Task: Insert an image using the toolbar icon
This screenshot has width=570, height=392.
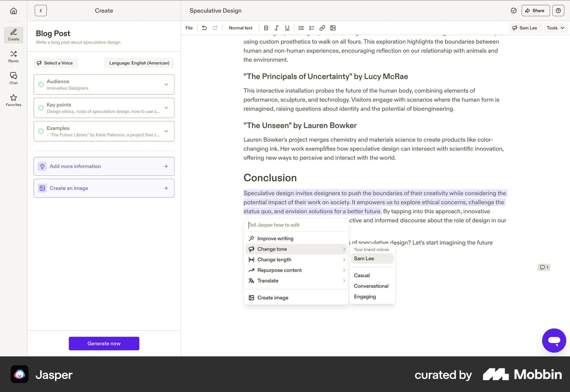Action: pyautogui.click(x=333, y=28)
